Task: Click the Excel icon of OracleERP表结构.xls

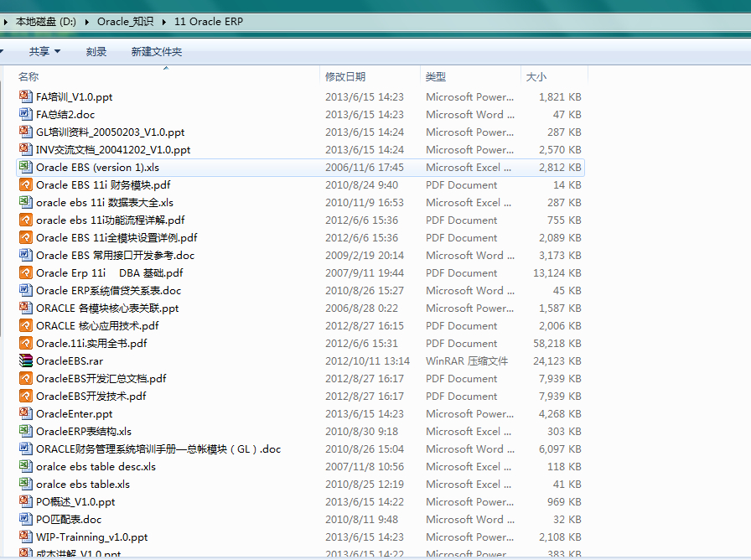Action: (x=25, y=431)
